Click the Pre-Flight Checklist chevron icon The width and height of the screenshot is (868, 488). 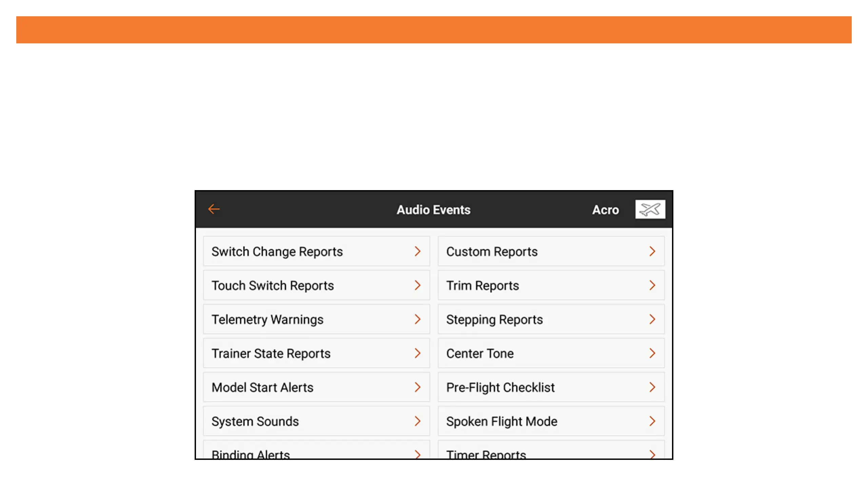(652, 387)
